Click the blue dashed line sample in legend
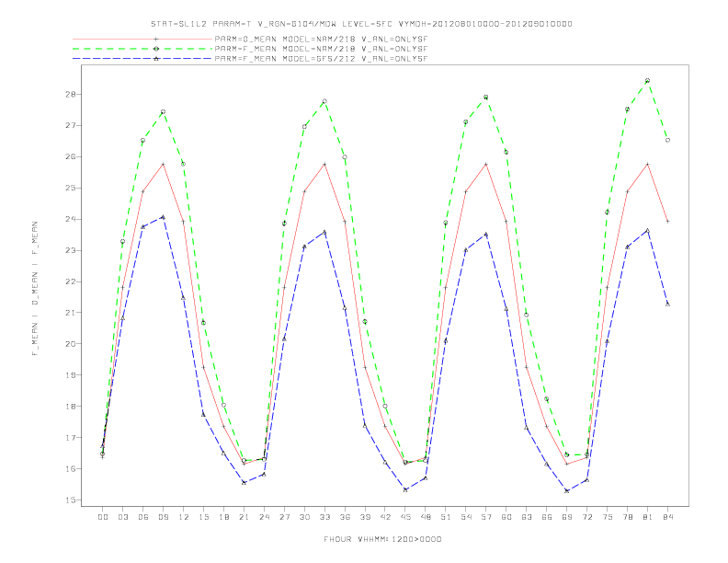This screenshot has width=728, height=563. (142, 59)
